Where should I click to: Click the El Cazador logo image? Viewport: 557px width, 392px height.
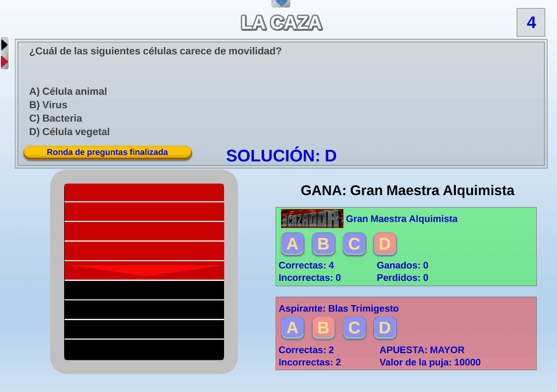(x=312, y=219)
